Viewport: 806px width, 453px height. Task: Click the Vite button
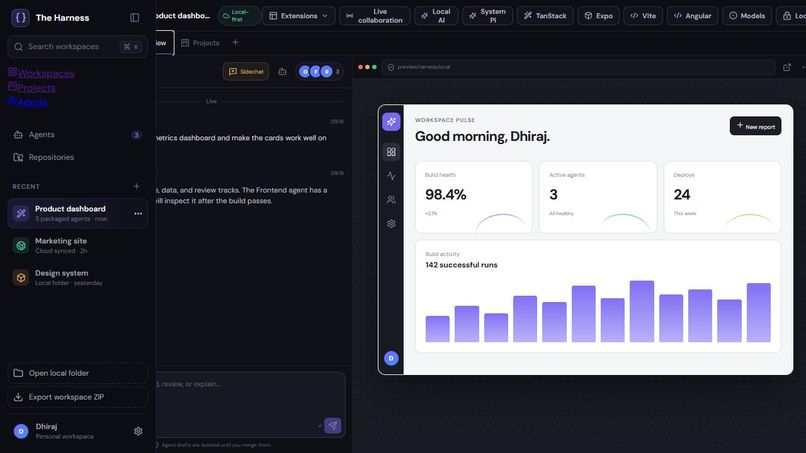coord(643,16)
